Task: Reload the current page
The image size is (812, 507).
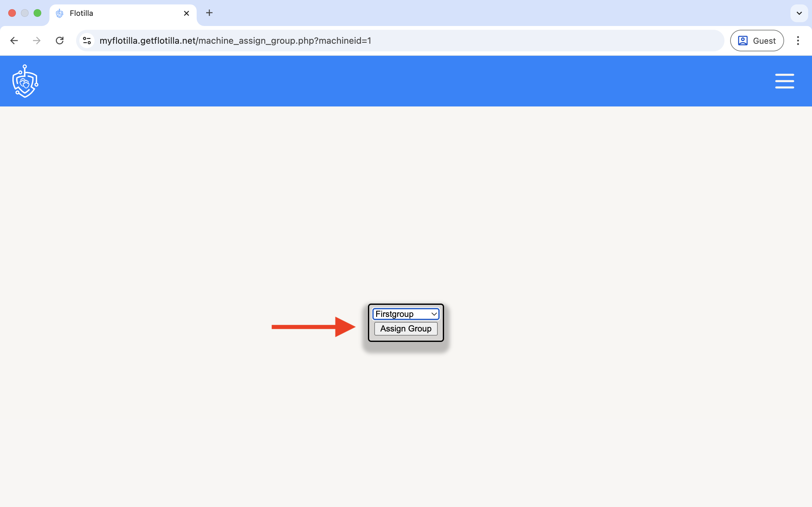Action: [60, 41]
